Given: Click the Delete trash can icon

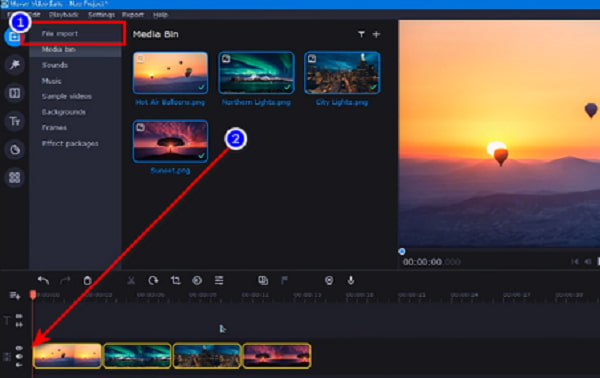Looking at the screenshot, I should pyautogui.click(x=88, y=280).
